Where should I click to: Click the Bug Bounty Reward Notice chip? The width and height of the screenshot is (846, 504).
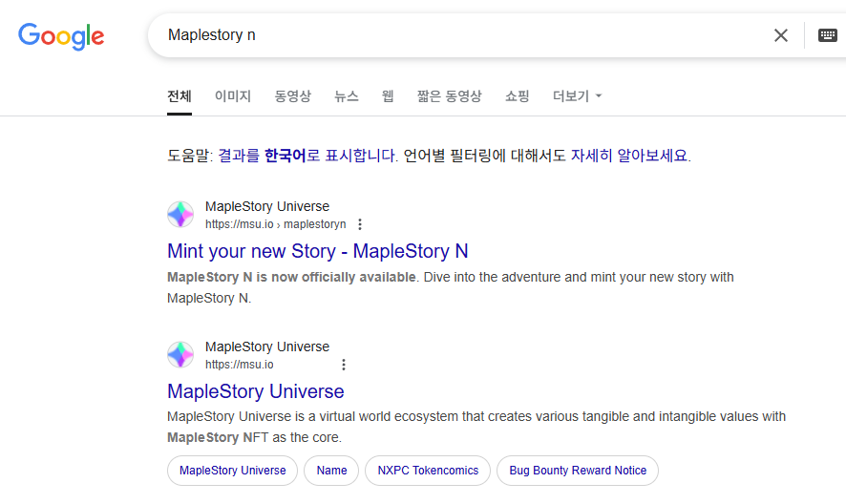pyautogui.click(x=578, y=471)
